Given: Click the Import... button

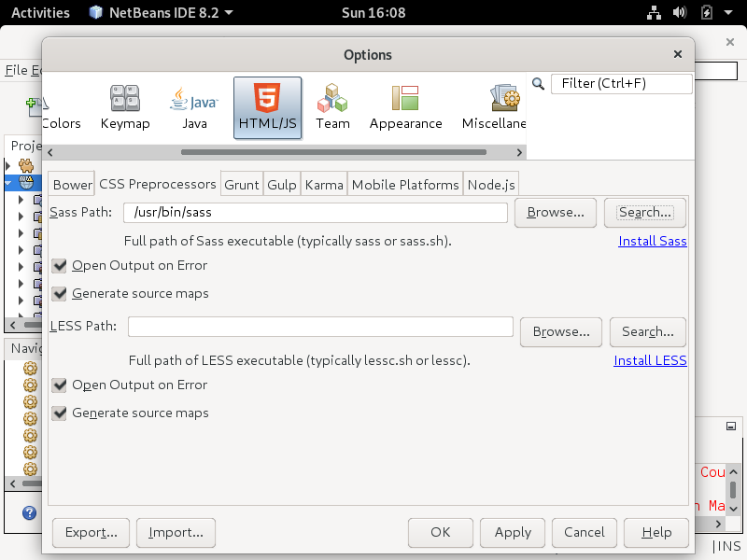Looking at the screenshot, I should 176,532.
